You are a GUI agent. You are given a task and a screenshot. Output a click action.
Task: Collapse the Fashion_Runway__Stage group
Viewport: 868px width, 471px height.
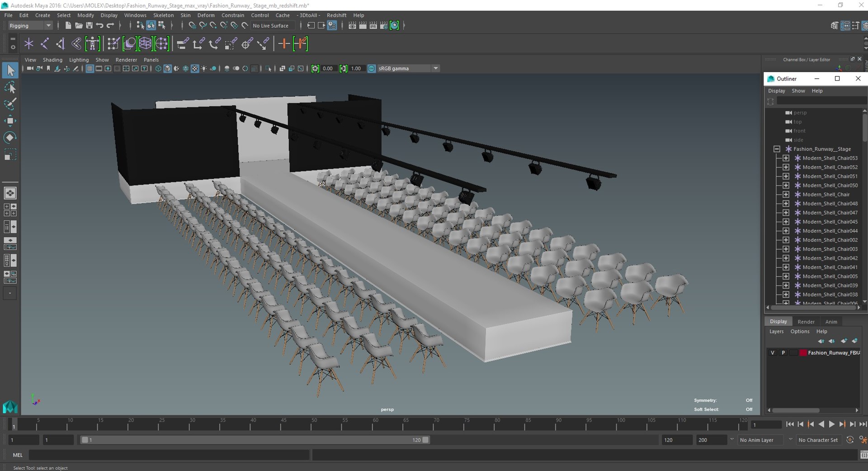tap(777, 149)
